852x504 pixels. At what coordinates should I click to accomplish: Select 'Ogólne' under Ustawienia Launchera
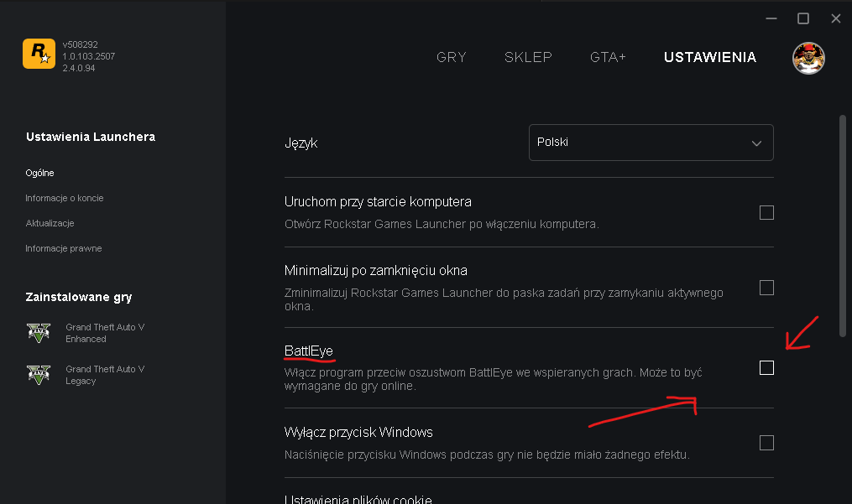[x=39, y=173]
